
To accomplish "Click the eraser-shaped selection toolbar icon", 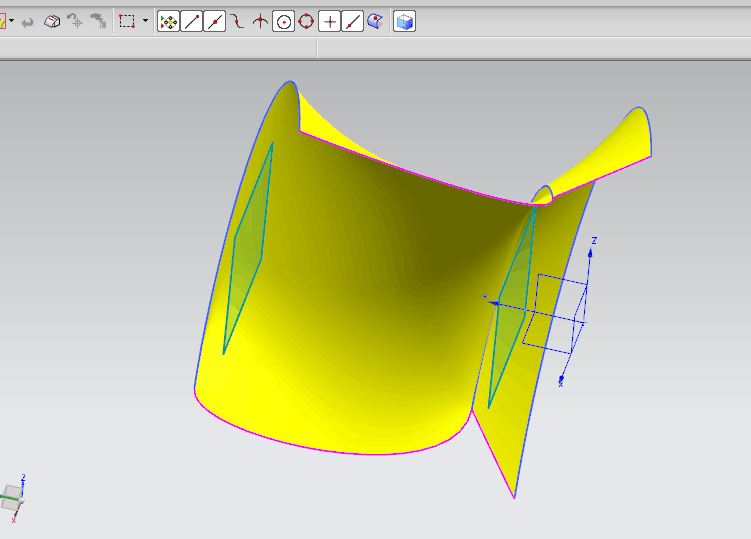I will 52,22.
